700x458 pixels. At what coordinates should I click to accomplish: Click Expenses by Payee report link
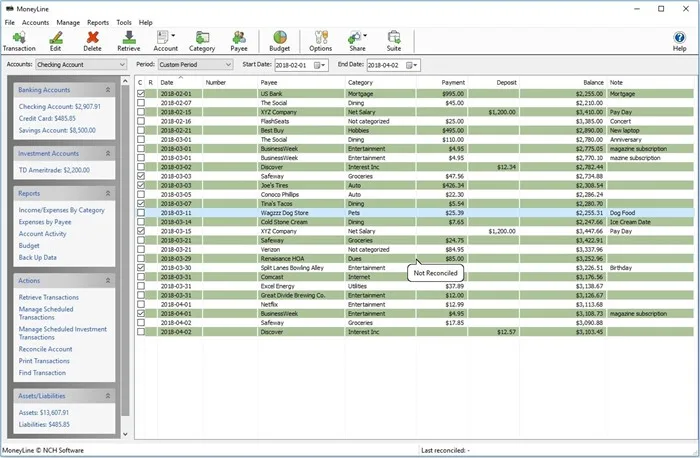45,222
